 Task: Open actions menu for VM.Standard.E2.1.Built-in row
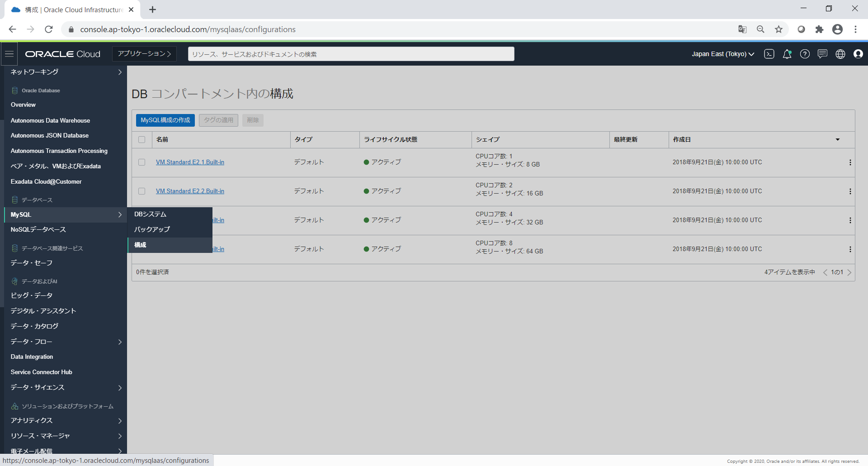coord(850,162)
